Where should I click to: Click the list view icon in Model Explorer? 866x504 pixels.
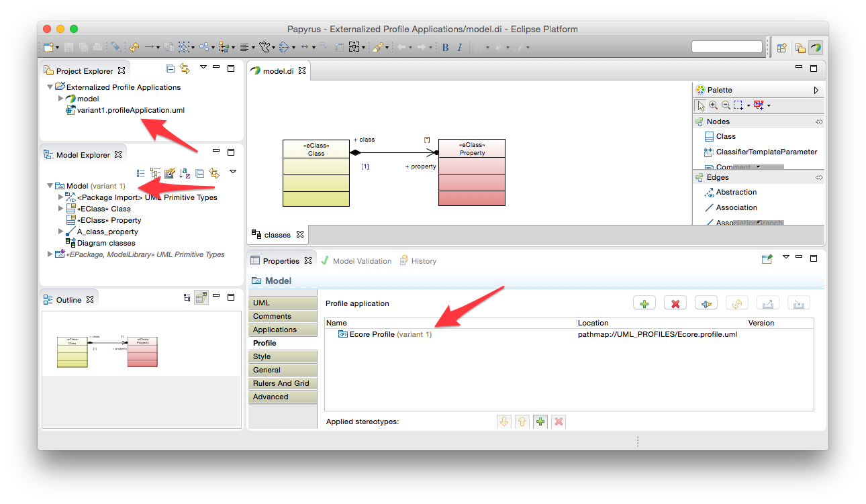click(x=140, y=172)
